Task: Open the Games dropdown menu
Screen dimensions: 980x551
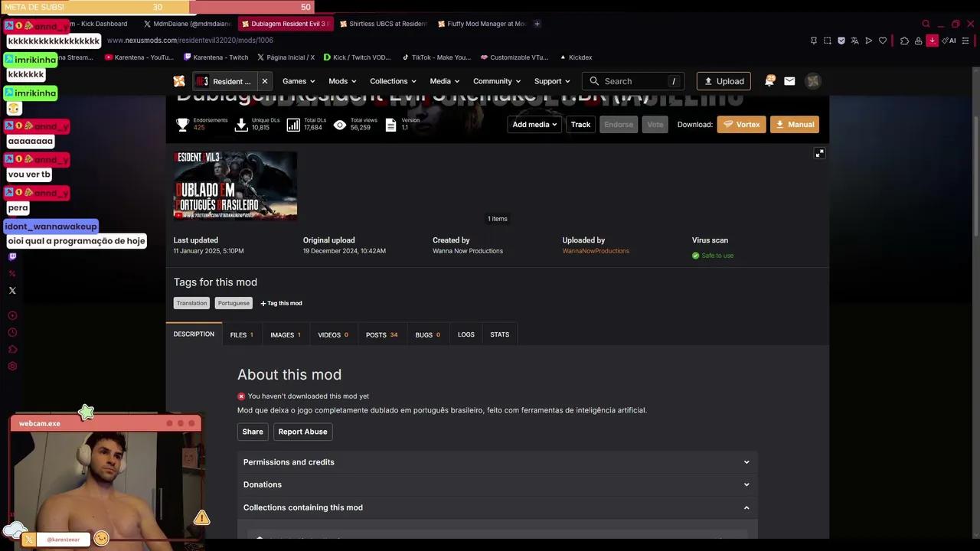Action: (299, 81)
